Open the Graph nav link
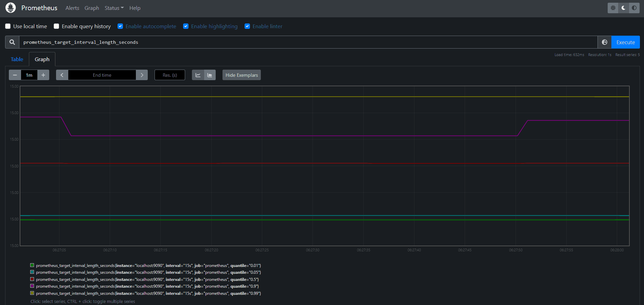Screen dimensions: 644x305 92,8
